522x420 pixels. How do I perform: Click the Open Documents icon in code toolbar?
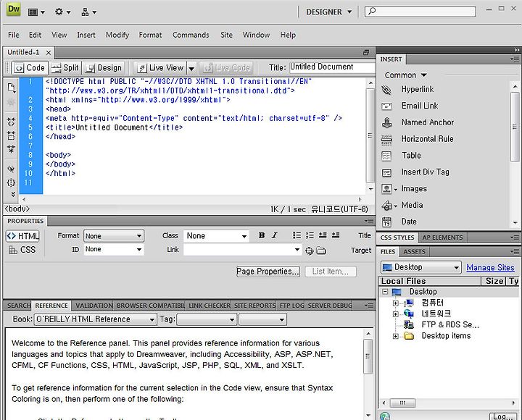(x=12, y=88)
